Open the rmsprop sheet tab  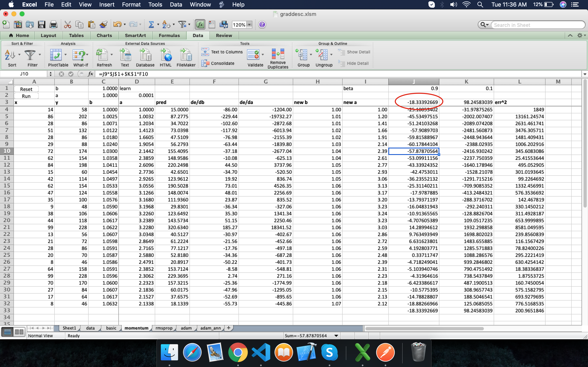tap(164, 328)
